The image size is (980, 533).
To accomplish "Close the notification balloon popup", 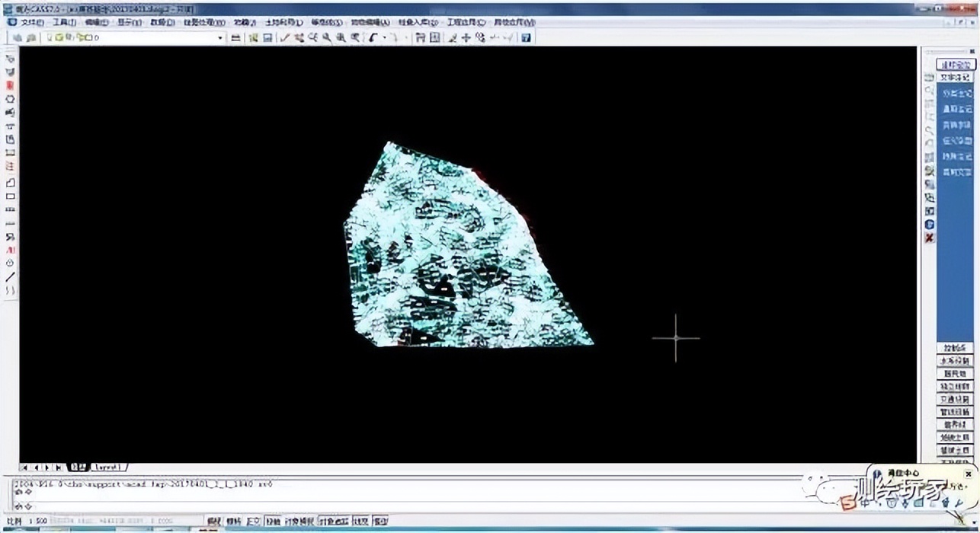I will [968, 474].
